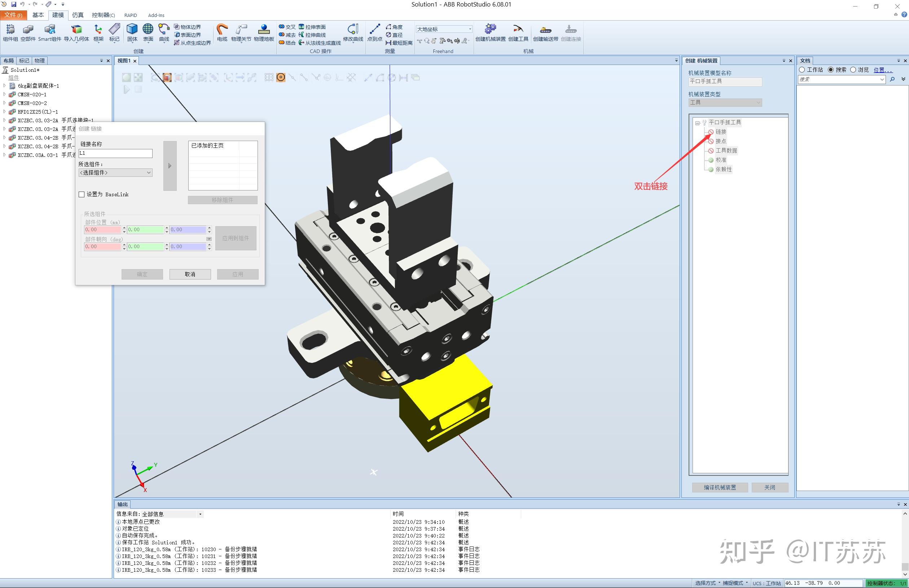Image resolution: width=909 pixels, height=588 pixels.
Task: Switch to the 仿真 simulation tab
Action: 78,15
